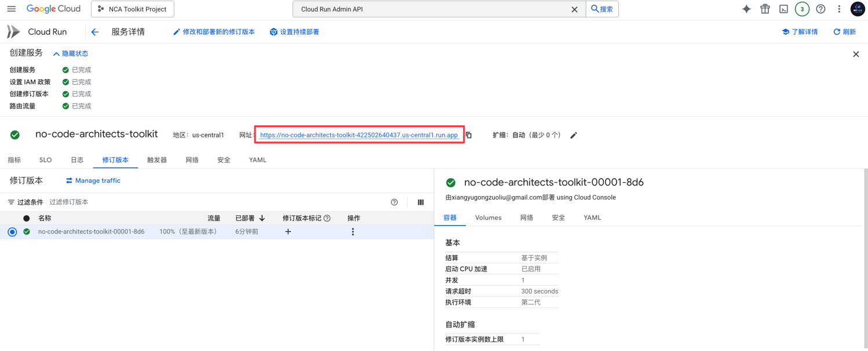Open column display options icon

point(421,202)
